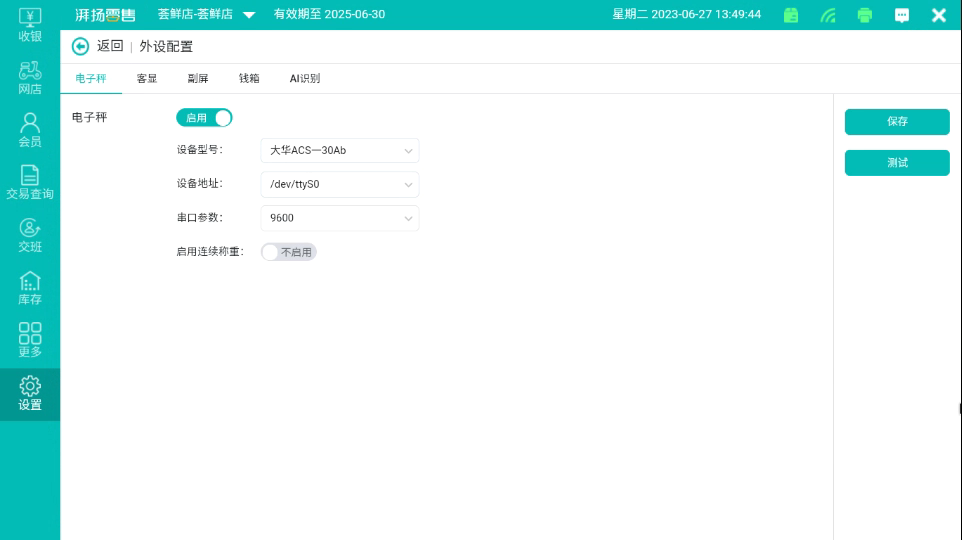Switch to the AI识别 tab
This screenshot has height=540, width=962.
tap(305, 79)
